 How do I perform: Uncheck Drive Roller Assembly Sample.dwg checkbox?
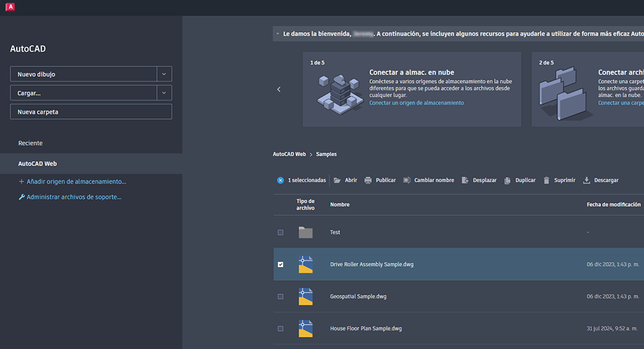(281, 264)
